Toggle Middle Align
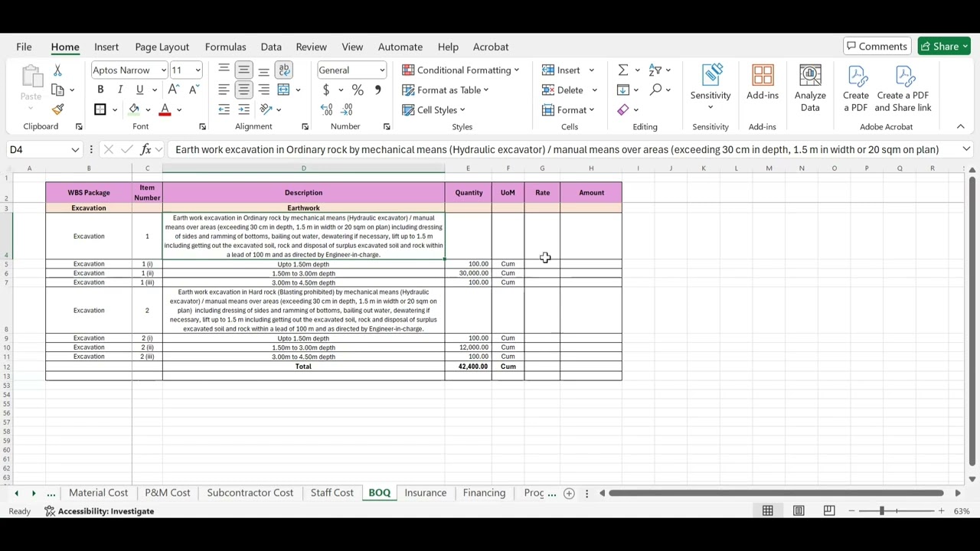The height and width of the screenshot is (551, 980). click(x=243, y=70)
